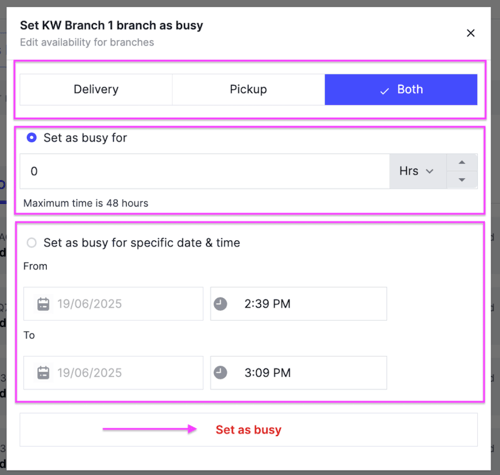This screenshot has height=475, width=500.
Task: Increase busy hours with up arrow
Action: pos(462,162)
